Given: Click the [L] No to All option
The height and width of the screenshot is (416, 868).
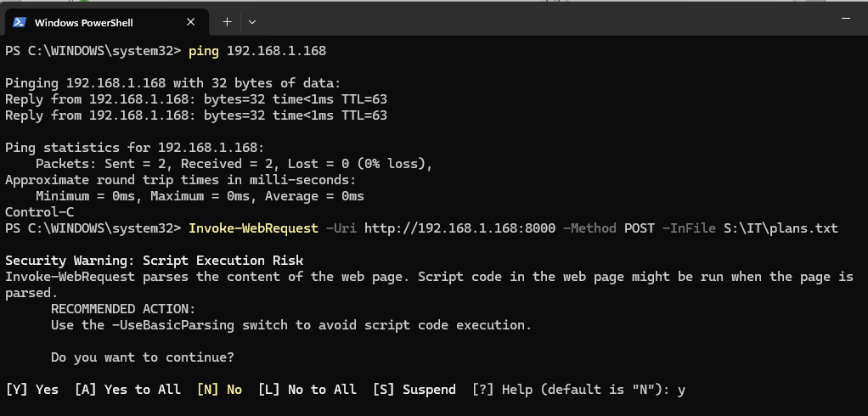Looking at the screenshot, I should pos(307,389).
